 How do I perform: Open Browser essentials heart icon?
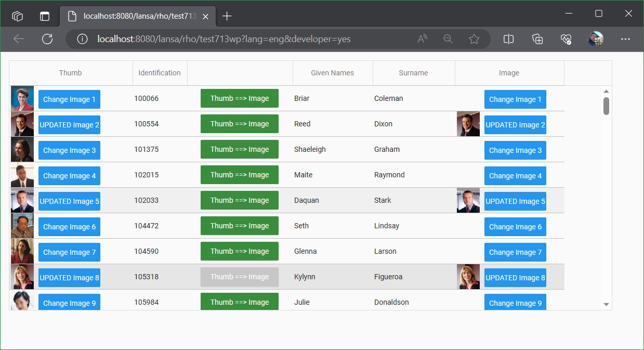coord(566,39)
